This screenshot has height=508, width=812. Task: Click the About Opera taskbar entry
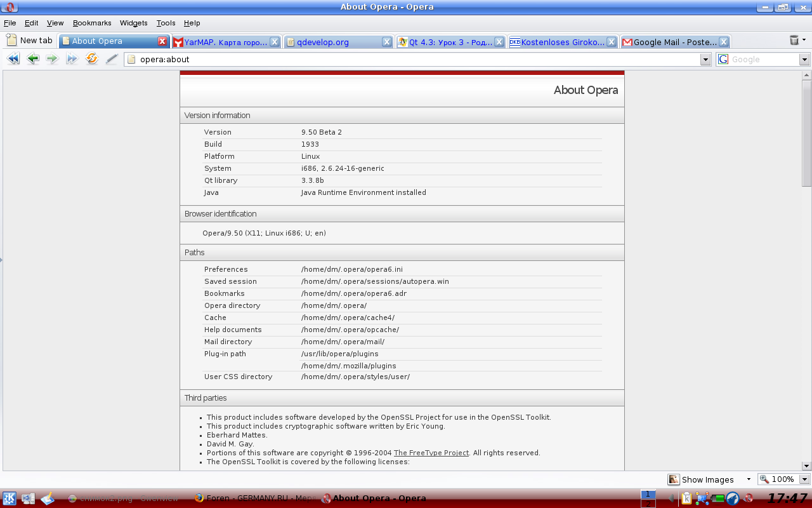374,498
